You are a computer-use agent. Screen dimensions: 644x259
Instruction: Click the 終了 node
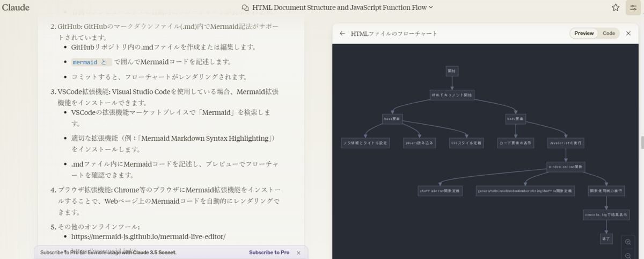pyautogui.click(x=606, y=239)
